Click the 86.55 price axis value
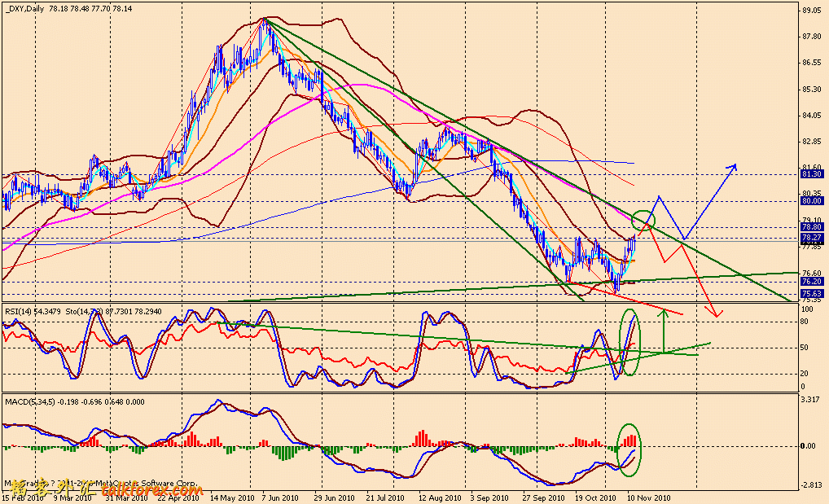This screenshot has height=504, width=829. click(812, 63)
